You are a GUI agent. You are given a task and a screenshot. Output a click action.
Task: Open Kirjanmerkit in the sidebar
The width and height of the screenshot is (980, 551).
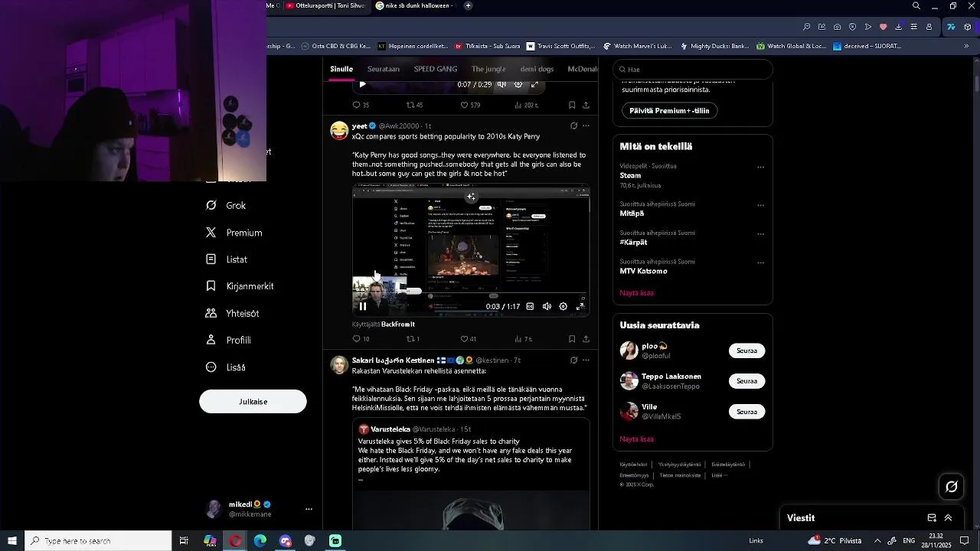(x=239, y=286)
